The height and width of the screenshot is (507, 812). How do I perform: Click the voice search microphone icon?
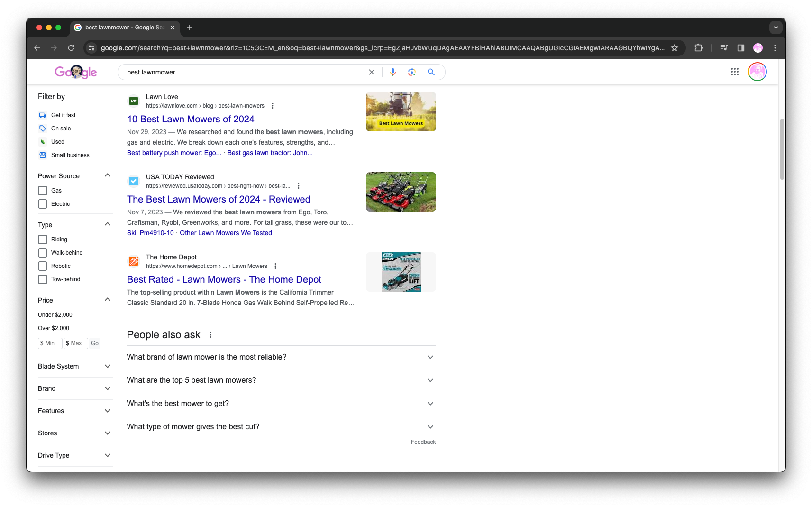pyautogui.click(x=392, y=72)
